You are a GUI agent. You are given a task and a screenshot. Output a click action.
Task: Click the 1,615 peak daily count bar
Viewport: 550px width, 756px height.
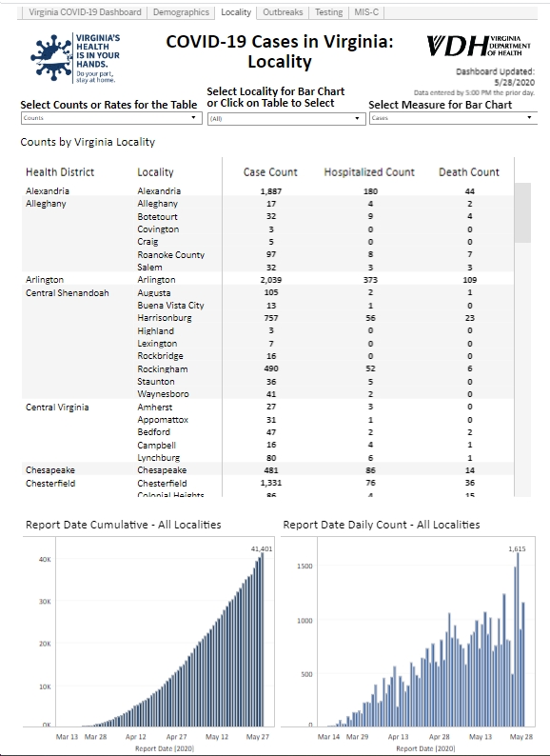coord(519,639)
